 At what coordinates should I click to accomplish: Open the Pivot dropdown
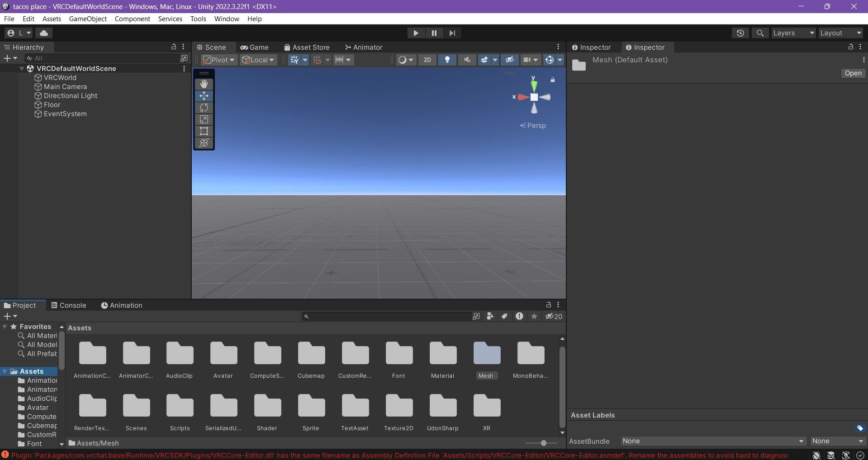(219, 60)
